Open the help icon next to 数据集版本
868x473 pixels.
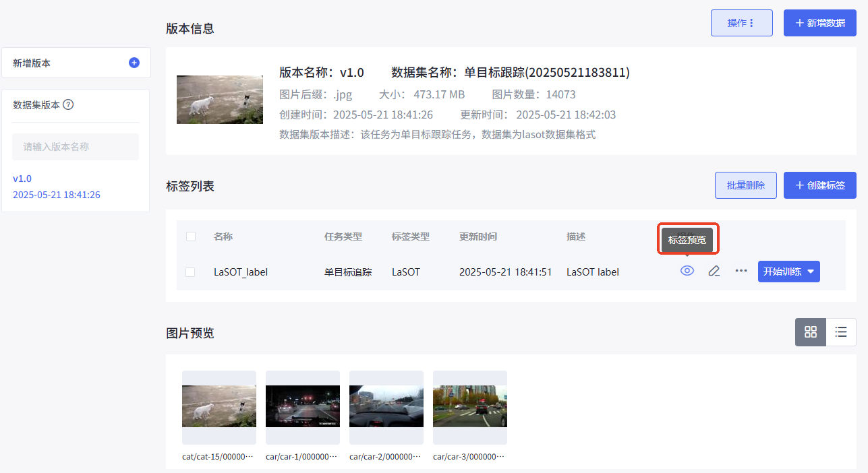coord(68,105)
